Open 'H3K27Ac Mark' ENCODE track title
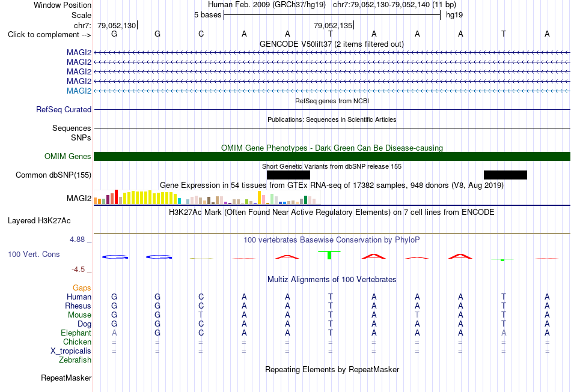The image size is (571, 392). pos(332,212)
